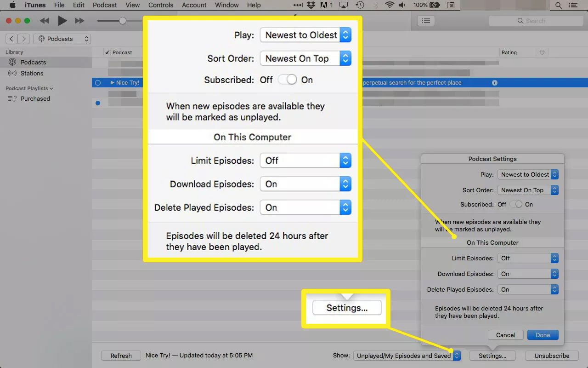The image size is (588, 368).
Task: Click "perpetual search for the perfect place" text
Action: pyautogui.click(x=412, y=83)
